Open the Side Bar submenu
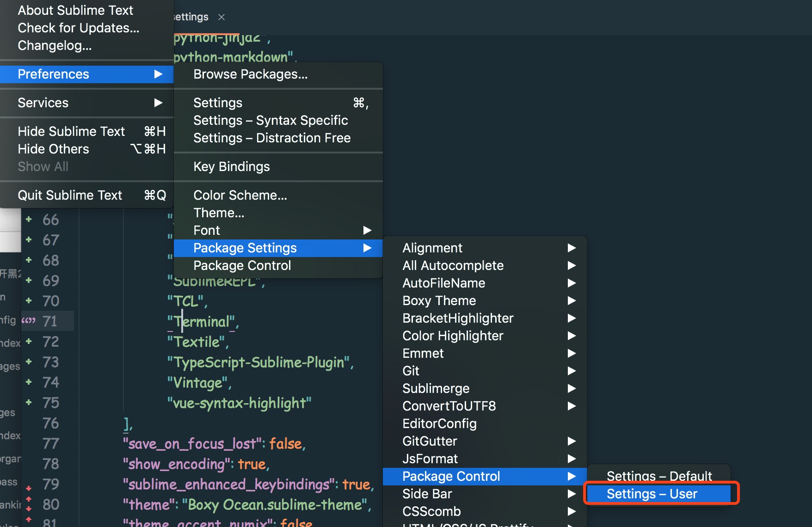Screen dimensions: 812x527 point(485,494)
